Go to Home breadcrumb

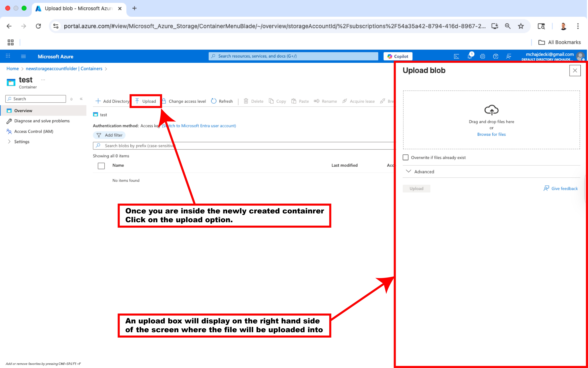(13, 69)
